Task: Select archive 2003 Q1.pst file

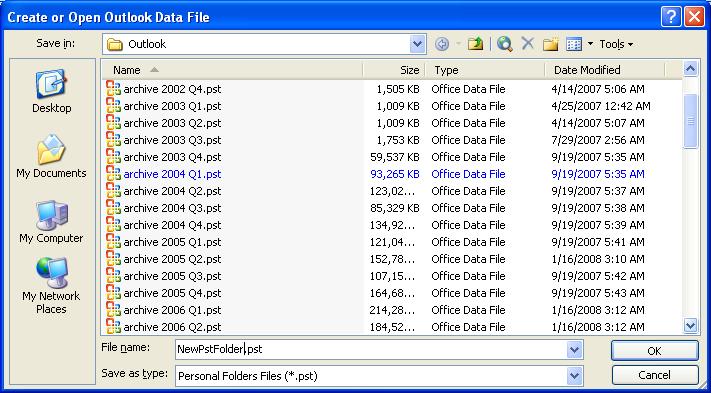Action: (172, 106)
